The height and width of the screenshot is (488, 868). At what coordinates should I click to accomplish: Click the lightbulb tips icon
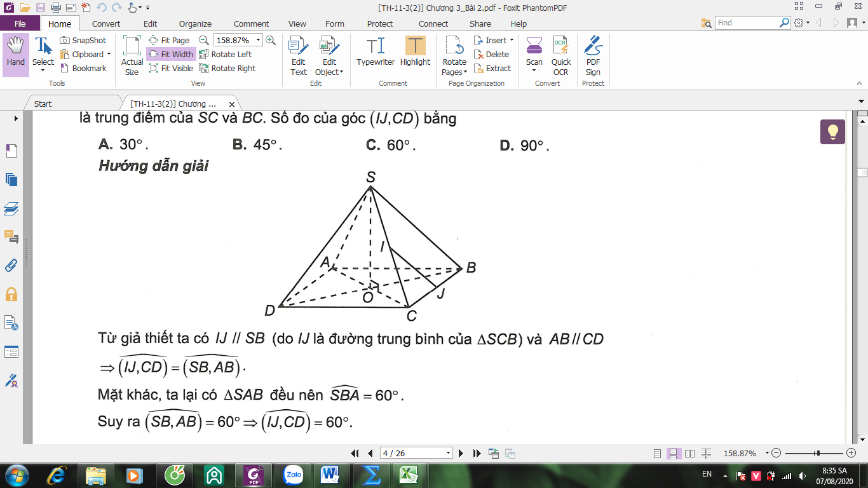[x=832, y=132]
